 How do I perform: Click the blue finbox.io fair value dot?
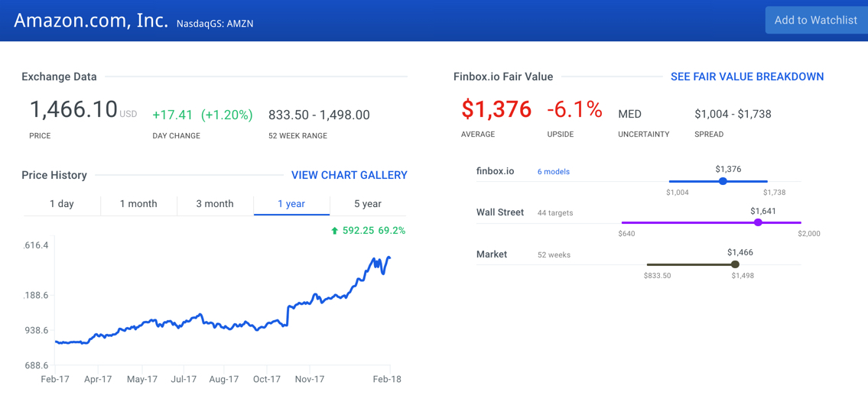[x=723, y=181]
